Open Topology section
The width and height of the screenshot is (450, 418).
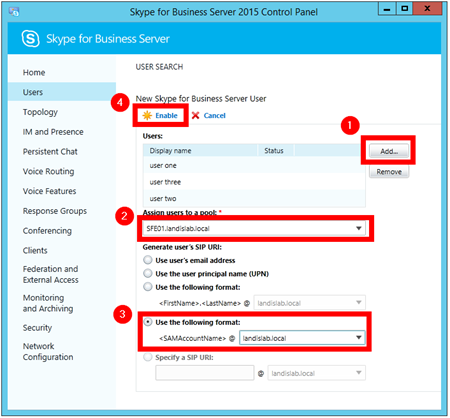click(40, 112)
